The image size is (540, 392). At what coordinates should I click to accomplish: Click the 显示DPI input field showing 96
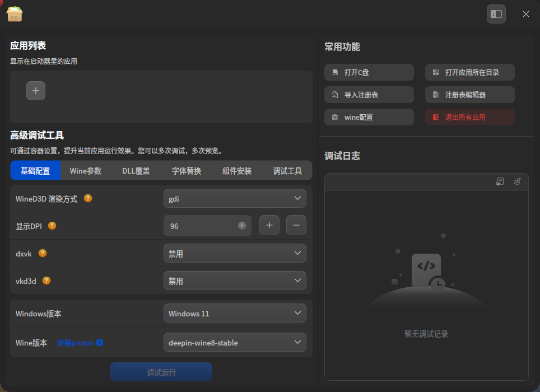(x=207, y=226)
